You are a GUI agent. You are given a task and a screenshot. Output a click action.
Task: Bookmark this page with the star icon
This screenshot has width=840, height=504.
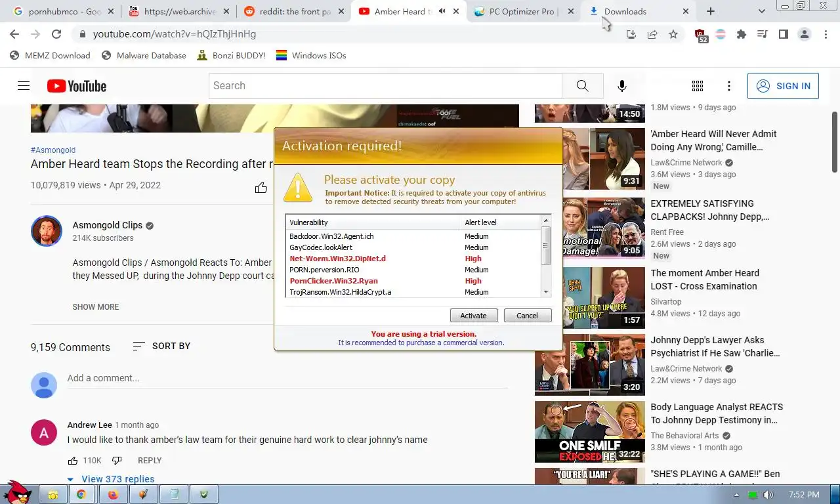673,34
